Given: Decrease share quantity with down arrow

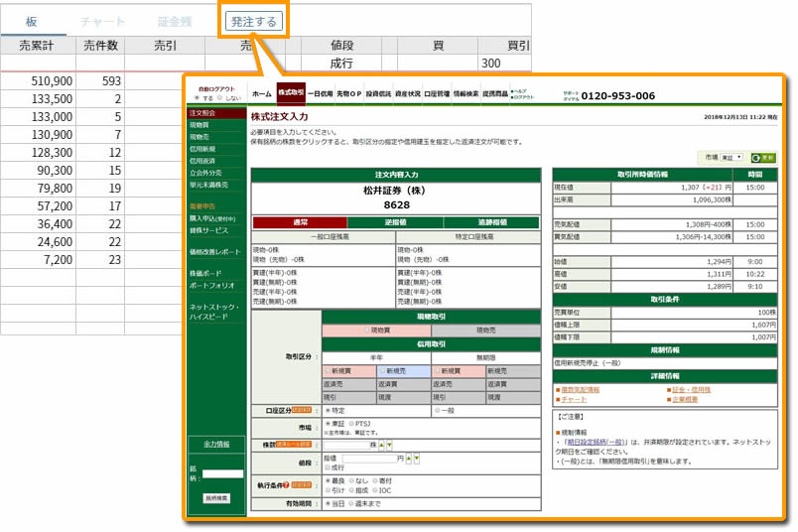Looking at the screenshot, I should tap(389, 445).
